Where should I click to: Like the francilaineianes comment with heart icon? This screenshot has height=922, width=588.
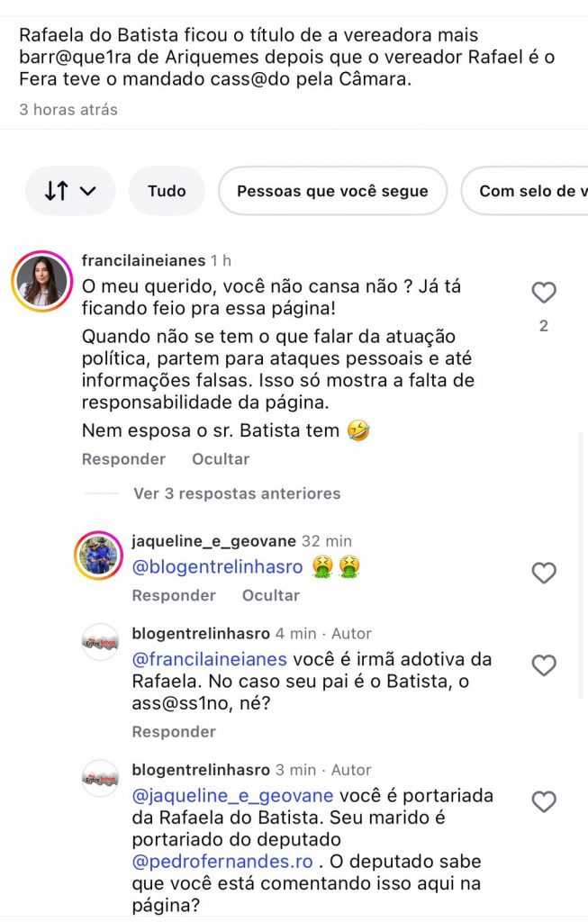[x=544, y=293]
